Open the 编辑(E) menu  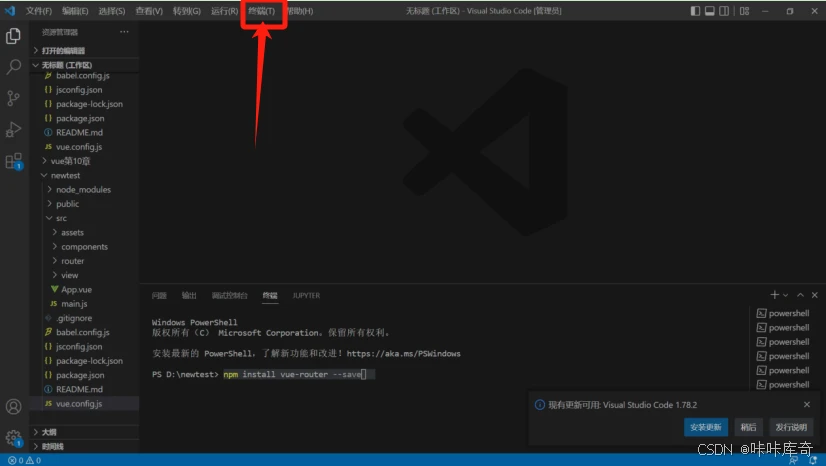75,11
